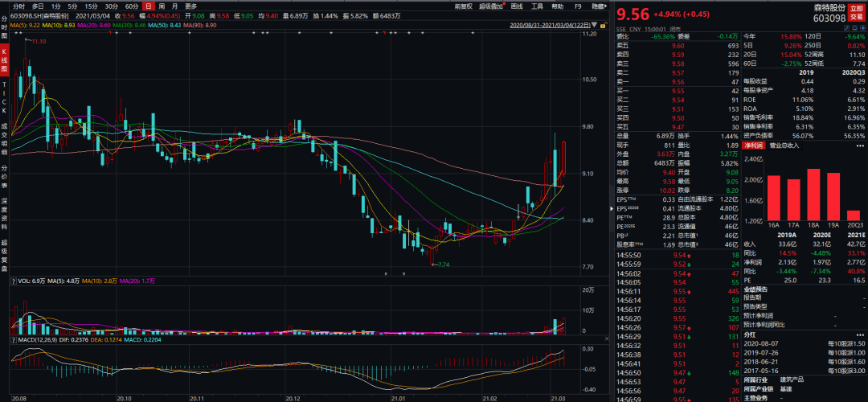Open the K线图 sidebar view

(x=4, y=56)
